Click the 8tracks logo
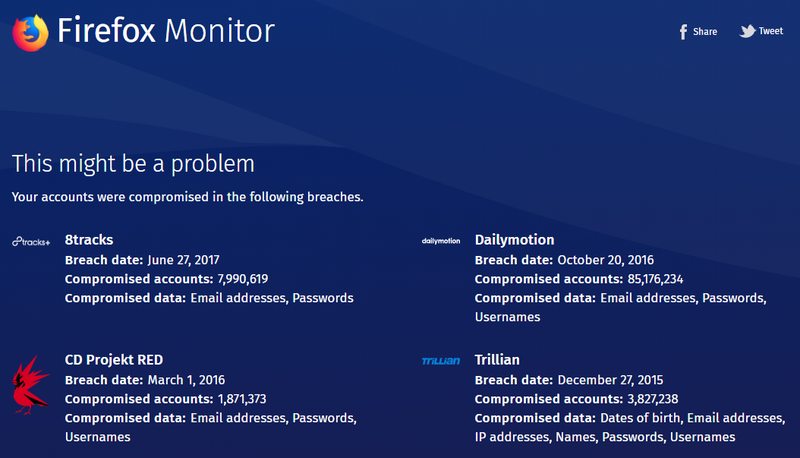 (31, 242)
